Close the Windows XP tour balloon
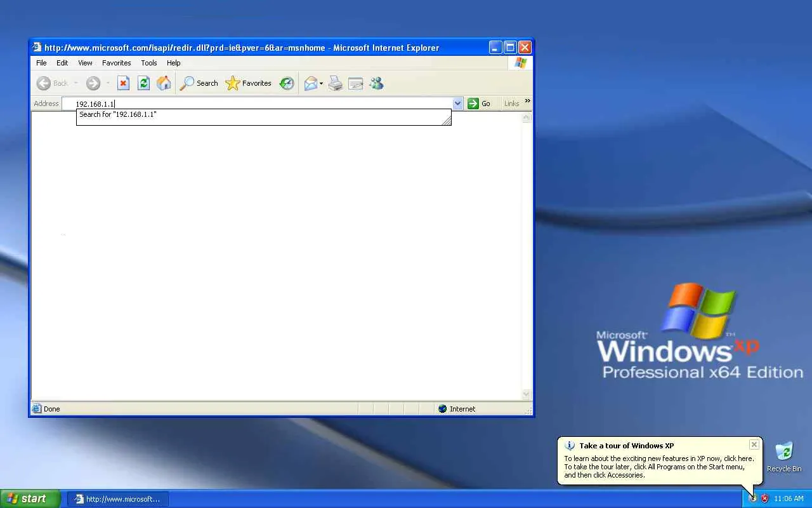 pos(754,444)
